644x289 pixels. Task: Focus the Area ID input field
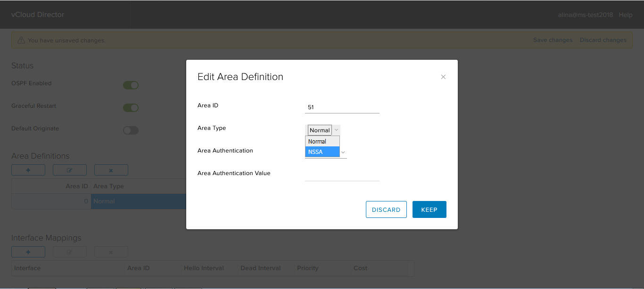point(342,107)
